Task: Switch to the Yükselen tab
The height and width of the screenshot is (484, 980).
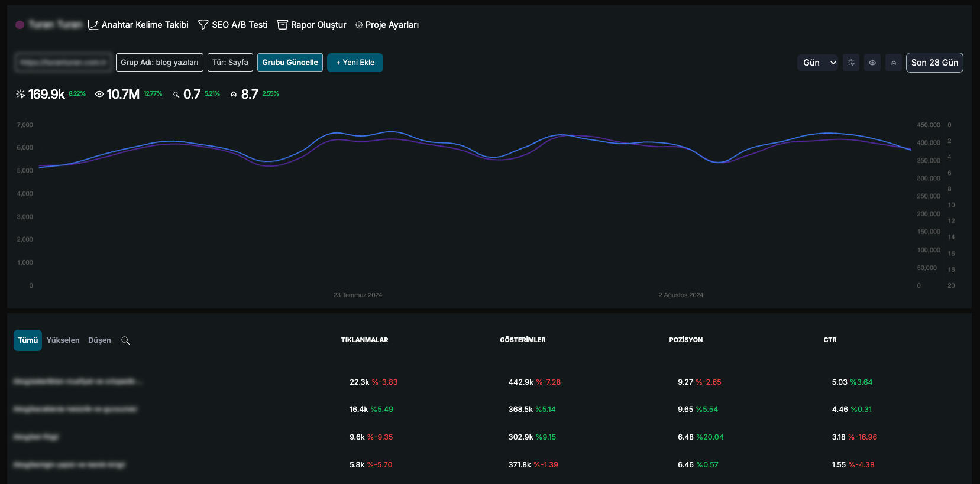Action: click(63, 340)
